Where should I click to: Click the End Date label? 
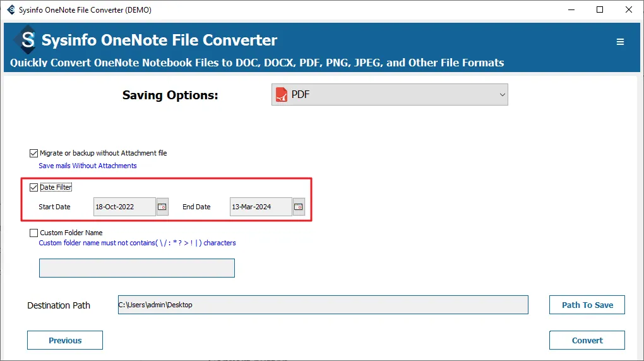(196, 207)
